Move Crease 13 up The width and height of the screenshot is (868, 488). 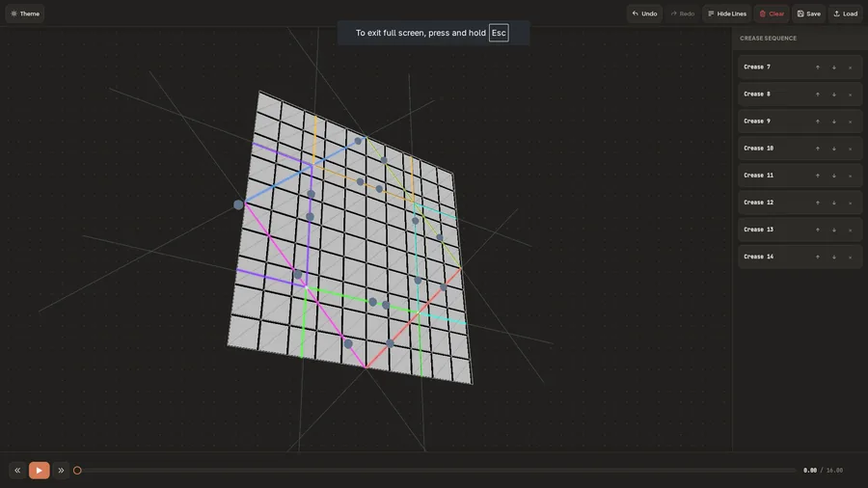click(x=818, y=230)
